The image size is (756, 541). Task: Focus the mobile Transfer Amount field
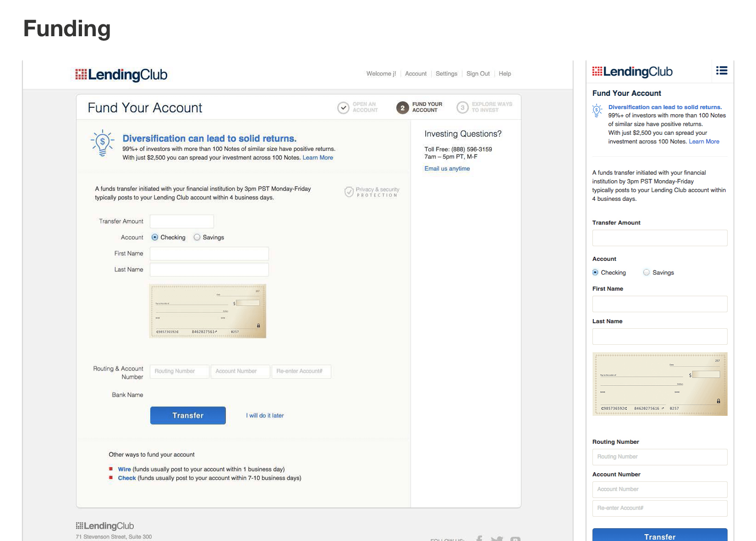pyautogui.click(x=660, y=238)
